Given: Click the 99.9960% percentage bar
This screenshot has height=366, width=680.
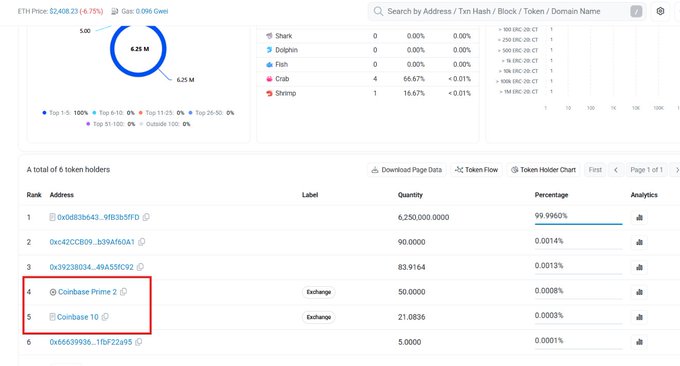Looking at the screenshot, I should point(579,224).
